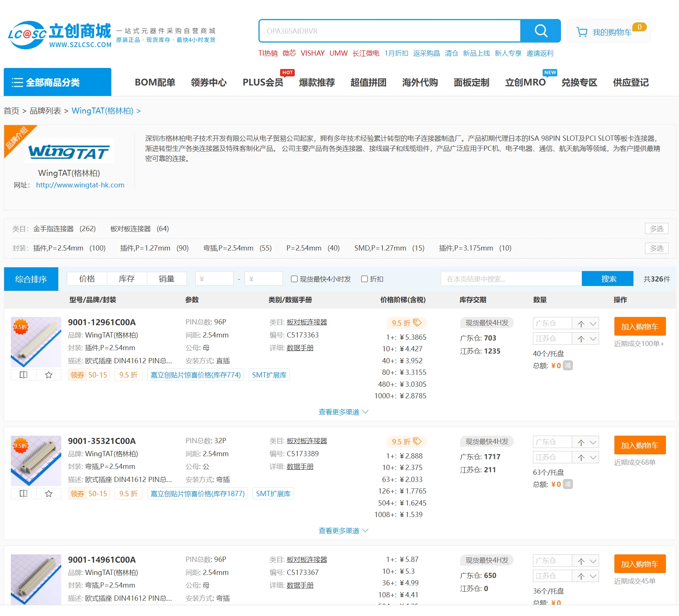
Task: Click compare icon under 9001-35321C00A image
Action: [24, 494]
